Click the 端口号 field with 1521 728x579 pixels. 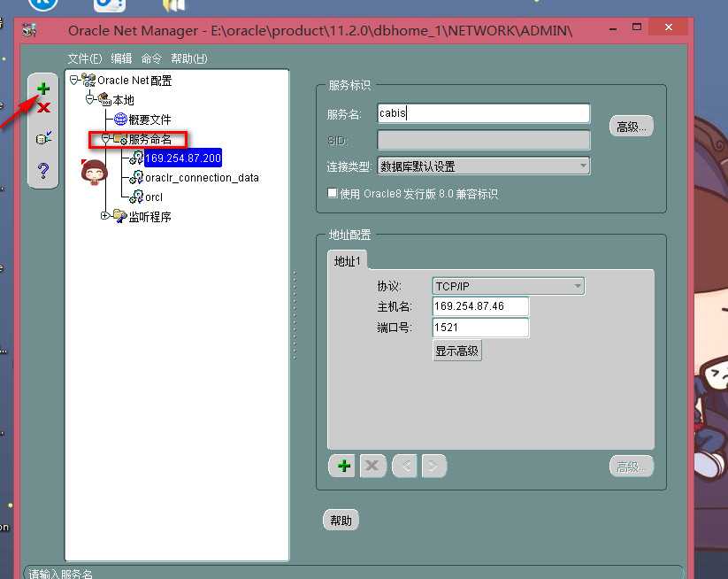[480, 328]
